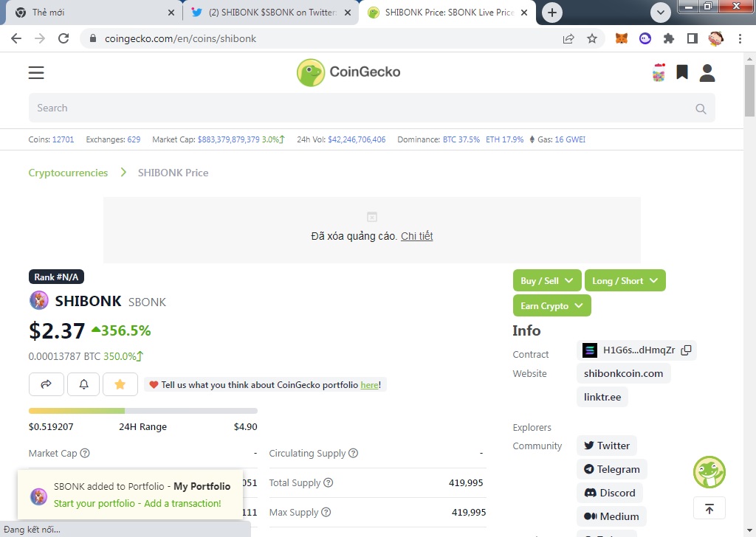Click the scroll-to-top arrow button
The height and width of the screenshot is (537, 756).
pyautogui.click(x=709, y=508)
